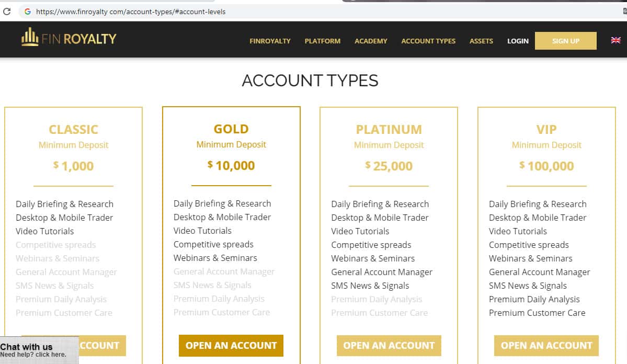
Task: Select ACCOUNT TYPES in the navigation
Action: [428, 41]
